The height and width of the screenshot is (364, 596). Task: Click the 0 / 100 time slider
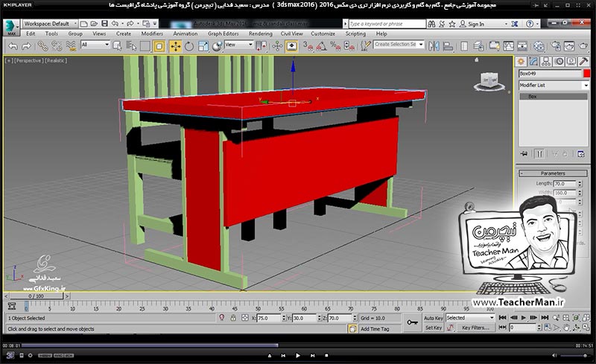(x=36, y=296)
